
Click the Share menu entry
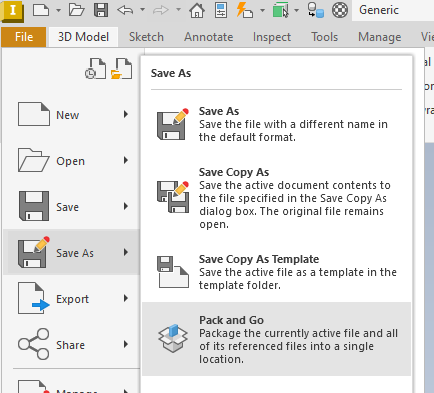[x=71, y=344]
